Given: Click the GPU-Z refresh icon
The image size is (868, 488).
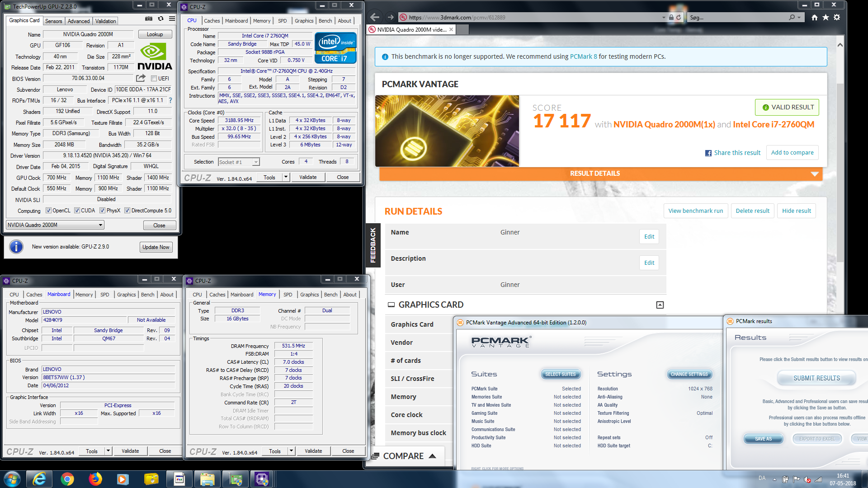Looking at the screenshot, I should pos(160,19).
